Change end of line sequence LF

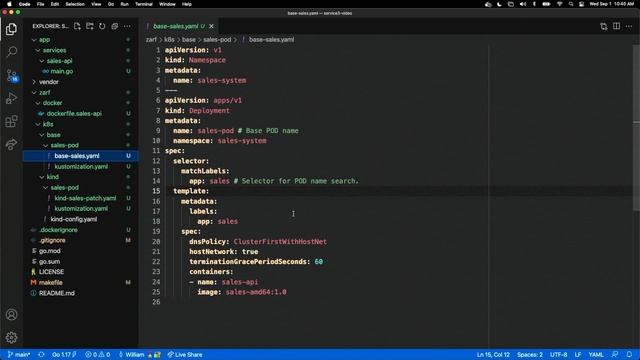click(578, 354)
